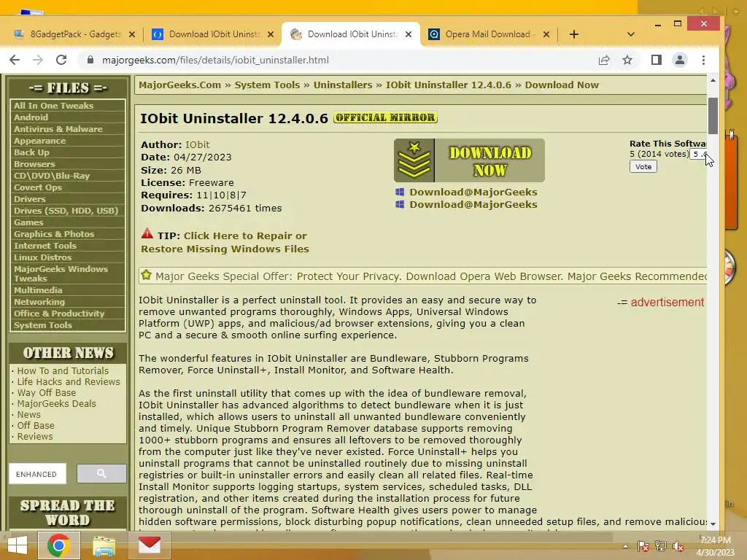Click the page vertical scrollbar thumb
The height and width of the screenshot is (560, 747).
click(x=713, y=116)
